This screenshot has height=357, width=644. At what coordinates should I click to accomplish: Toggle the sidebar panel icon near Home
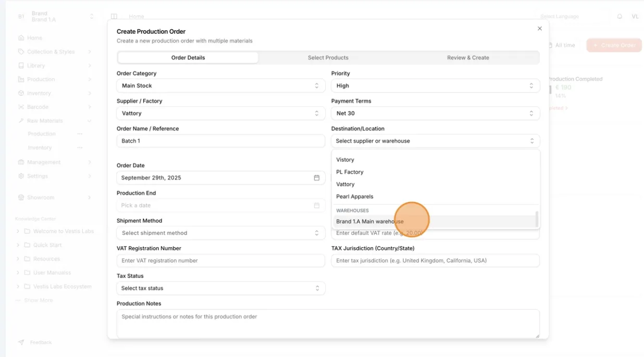(114, 17)
